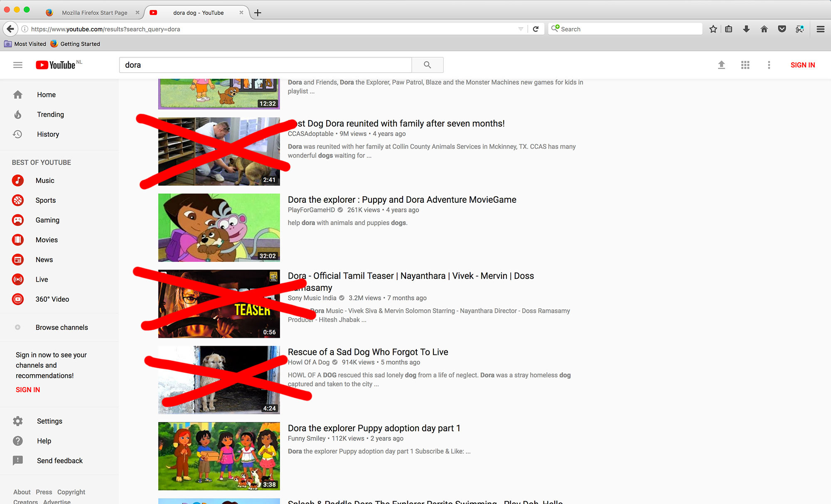Open the URL bar history dropdown arrow
The image size is (831, 504).
[521, 29]
